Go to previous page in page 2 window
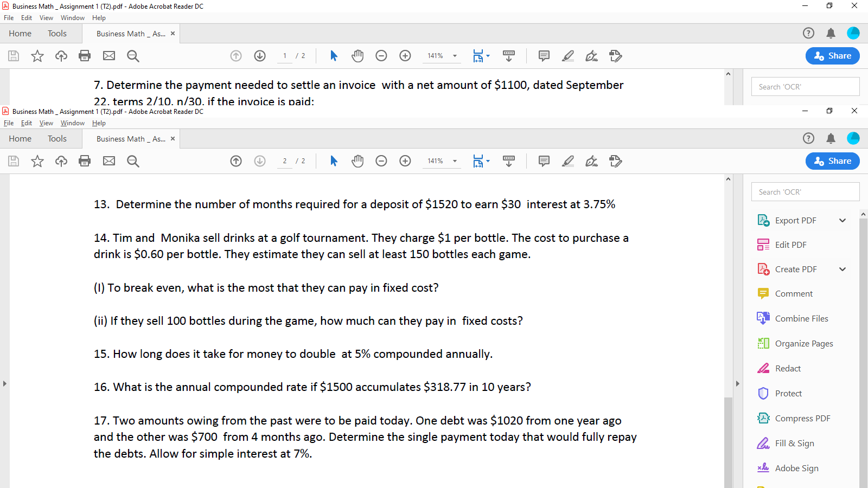Screen dimensions: 868x488 click(236, 161)
